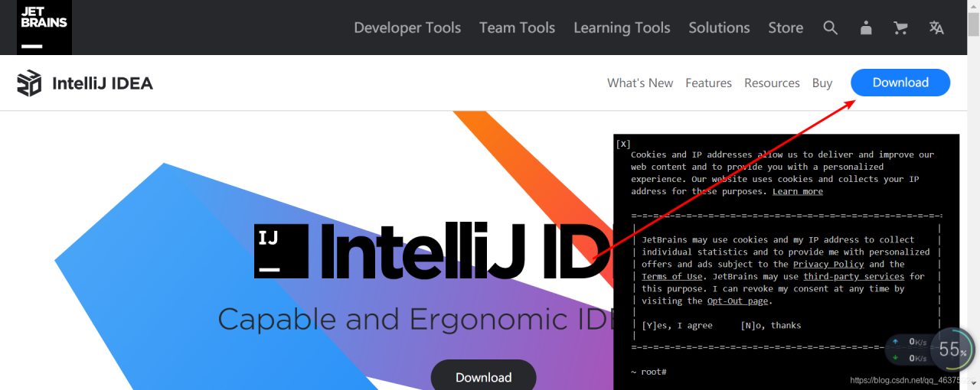Screen dimensions: 980x390
Task: Click the floating 55% speed circle widget
Action: click(x=952, y=349)
